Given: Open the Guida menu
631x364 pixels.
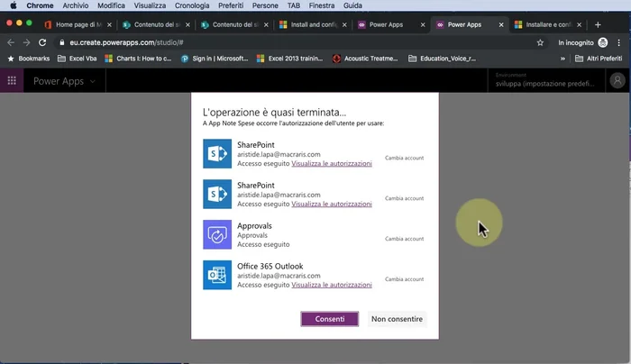Looking at the screenshot, I should [352, 5].
